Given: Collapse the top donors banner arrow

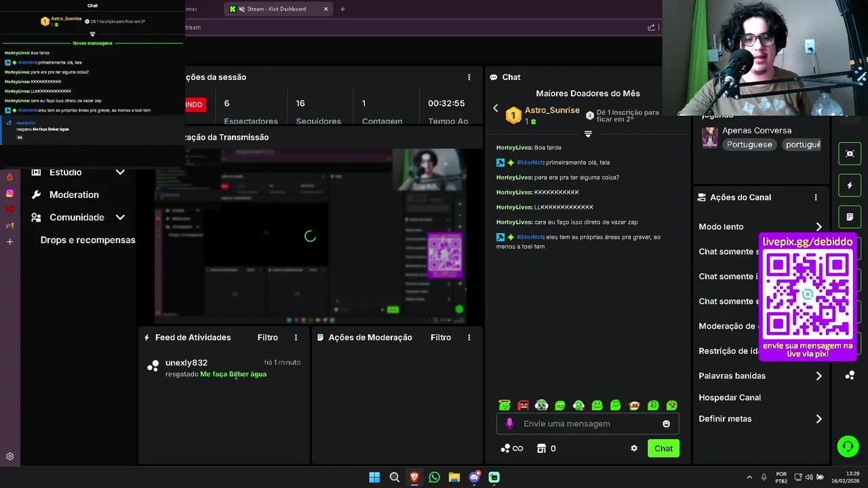Looking at the screenshot, I should [x=588, y=134].
